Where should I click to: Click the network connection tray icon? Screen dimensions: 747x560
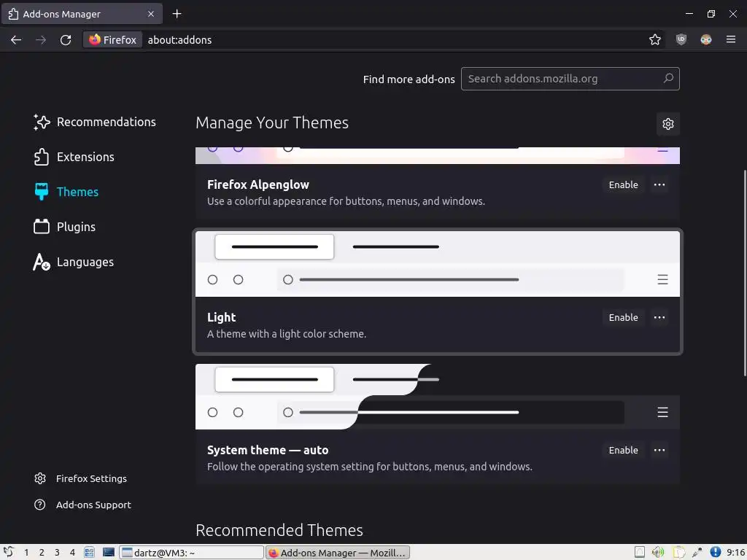click(x=697, y=553)
